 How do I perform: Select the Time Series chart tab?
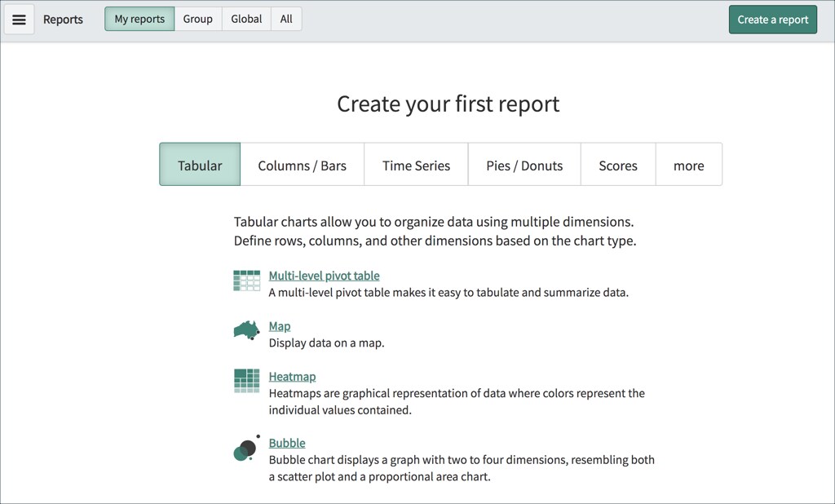click(416, 164)
